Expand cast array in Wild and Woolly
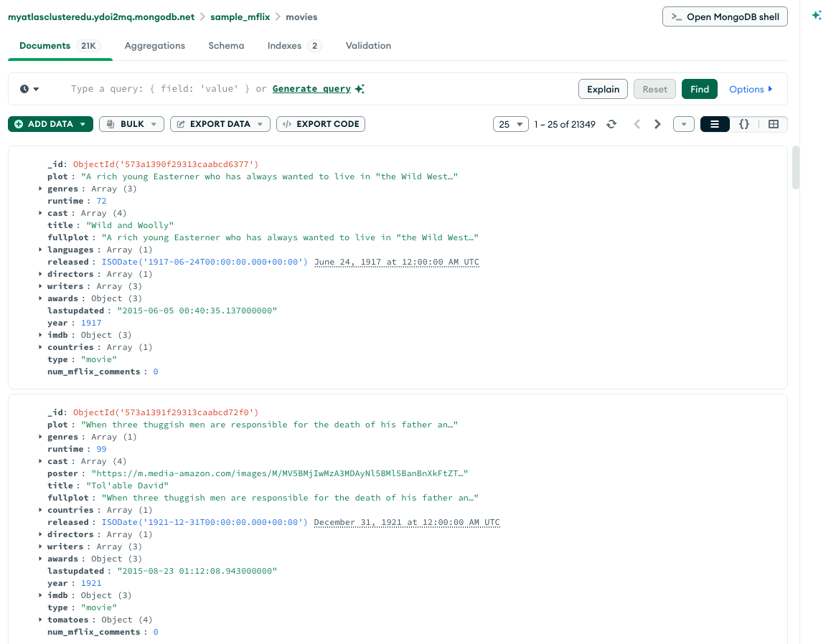Image resolution: width=831 pixels, height=644 pixels. pos(40,213)
